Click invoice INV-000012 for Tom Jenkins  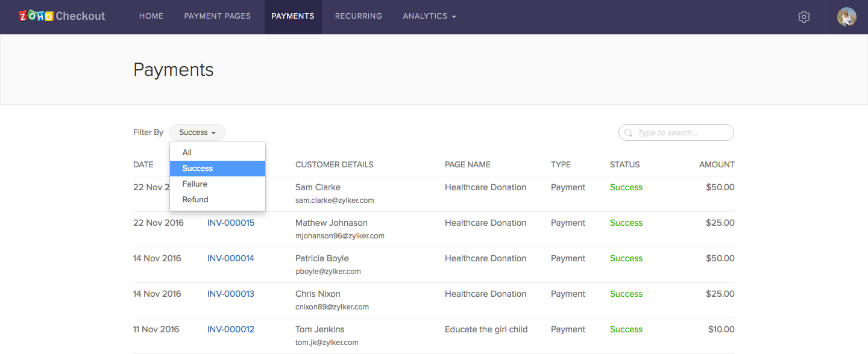[x=231, y=329]
